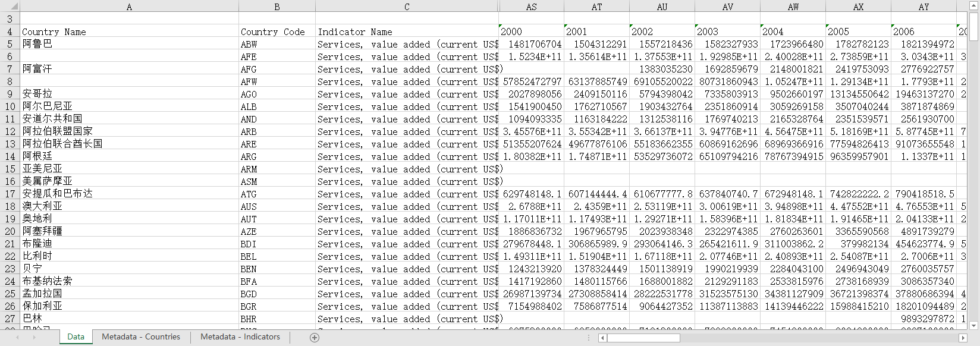Click the country code cell ABW
Image resolution: width=980 pixels, height=346 pixels.
click(277, 44)
